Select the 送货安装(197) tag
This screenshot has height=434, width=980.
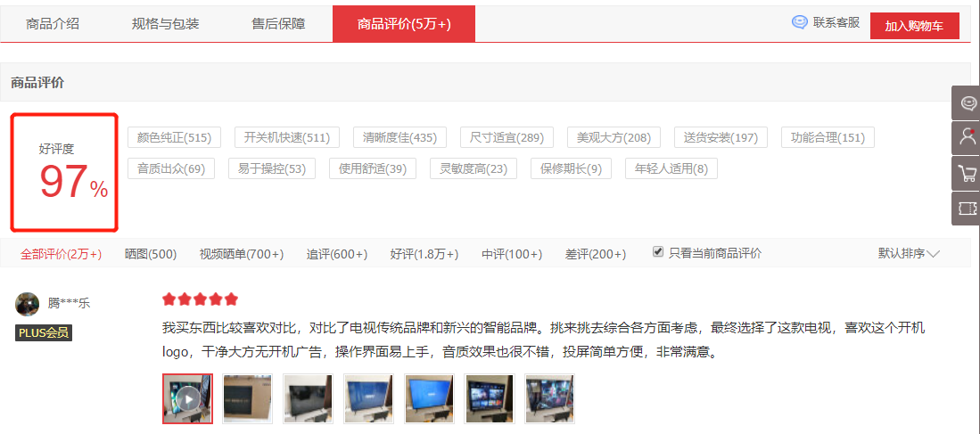point(721,137)
